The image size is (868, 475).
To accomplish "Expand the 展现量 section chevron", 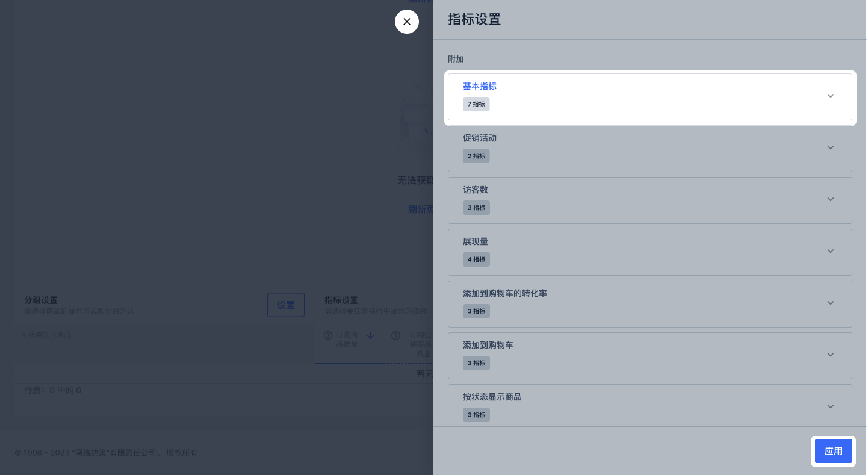I will (831, 252).
